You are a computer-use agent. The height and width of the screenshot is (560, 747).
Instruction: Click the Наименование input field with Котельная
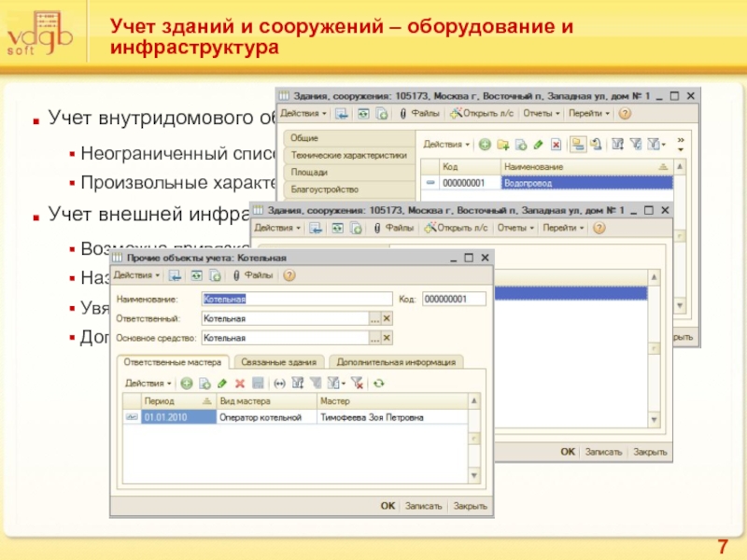(296, 299)
